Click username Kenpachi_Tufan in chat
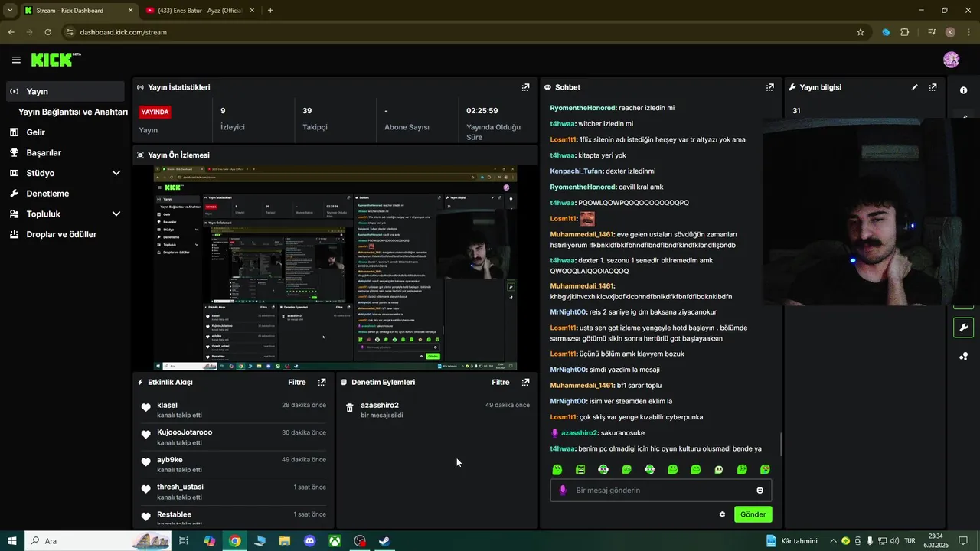This screenshot has width=980, height=551. 577,171
